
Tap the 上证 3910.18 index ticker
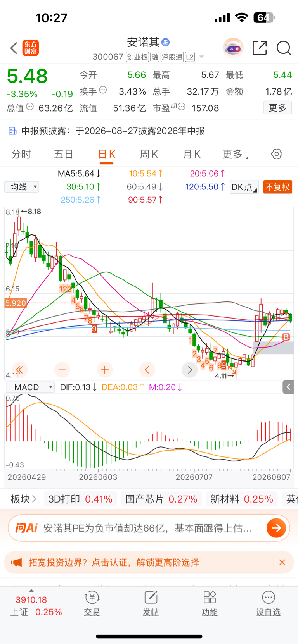pos(36,606)
